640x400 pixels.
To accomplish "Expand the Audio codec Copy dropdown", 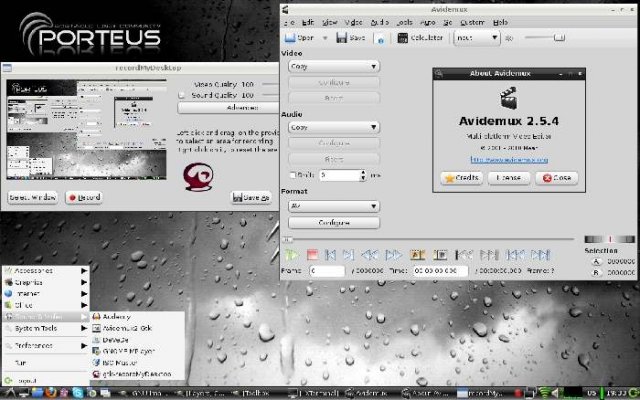I will [332, 127].
